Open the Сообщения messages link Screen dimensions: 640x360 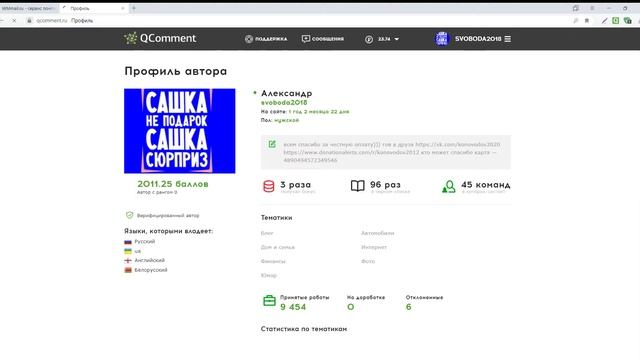pyautogui.click(x=322, y=39)
